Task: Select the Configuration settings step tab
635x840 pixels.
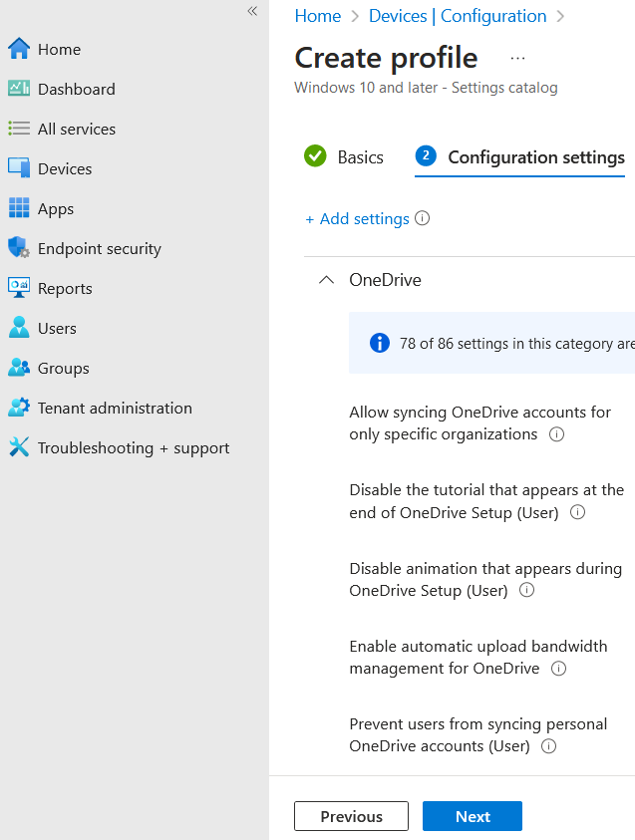Action: pyautogui.click(x=519, y=157)
